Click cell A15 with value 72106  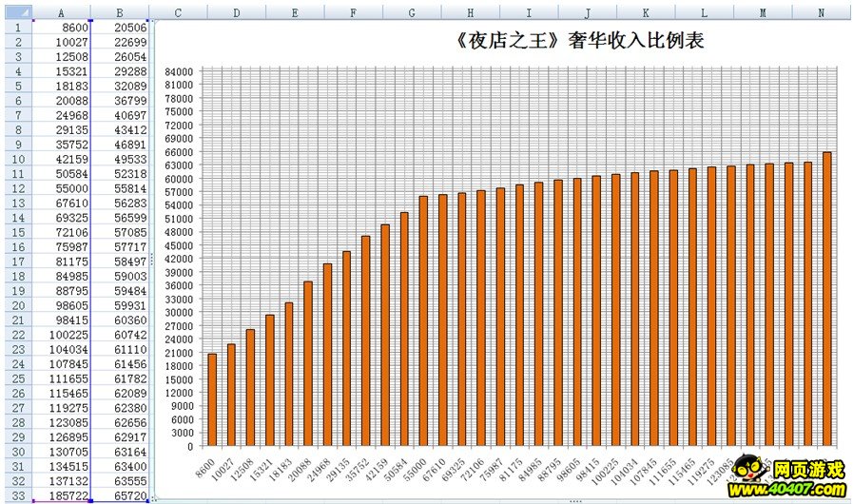click(x=61, y=232)
